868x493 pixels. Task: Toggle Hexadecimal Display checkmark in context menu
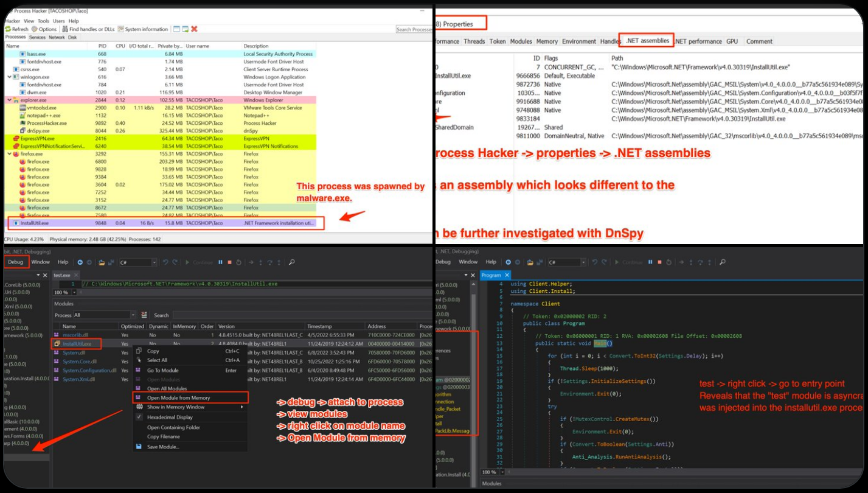pyautogui.click(x=139, y=418)
